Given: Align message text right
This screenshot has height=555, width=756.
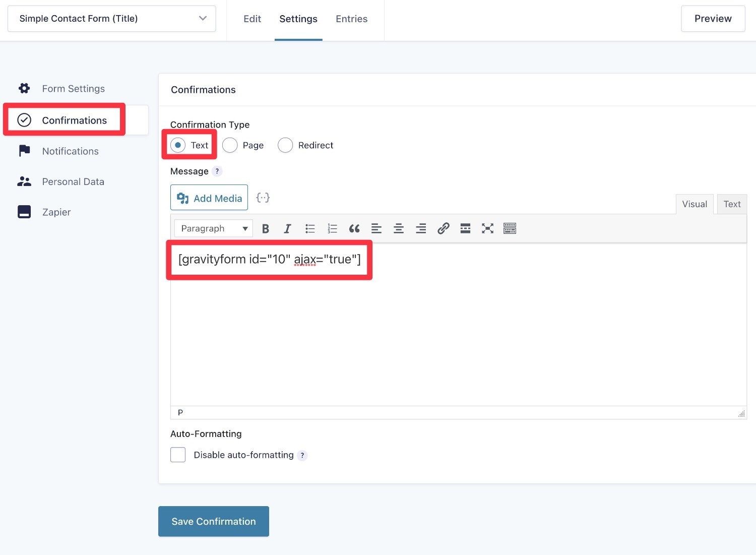Looking at the screenshot, I should click(421, 229).
